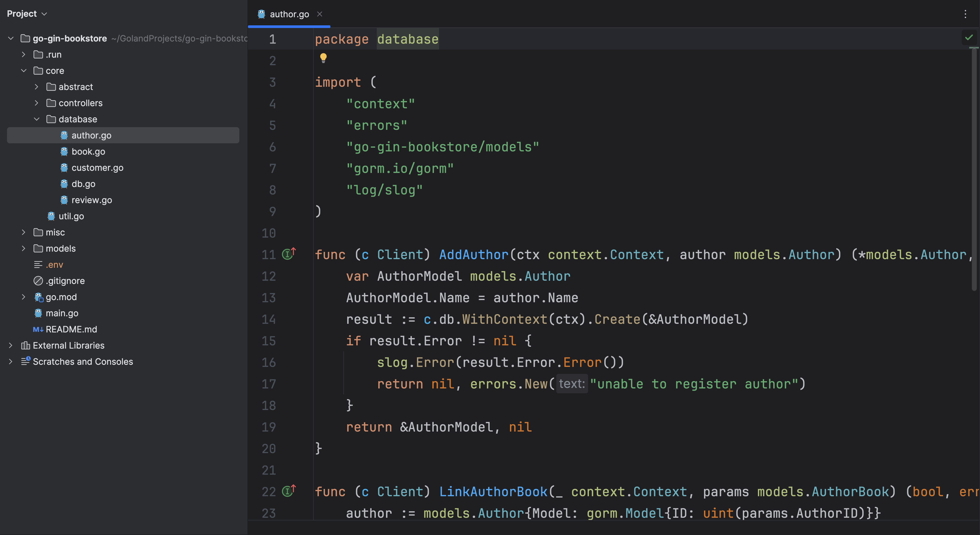The width and height of the screenshot is (980, 535).
Task: Open the editor tabs kebab menu
Action: click(x=965, y=14)
